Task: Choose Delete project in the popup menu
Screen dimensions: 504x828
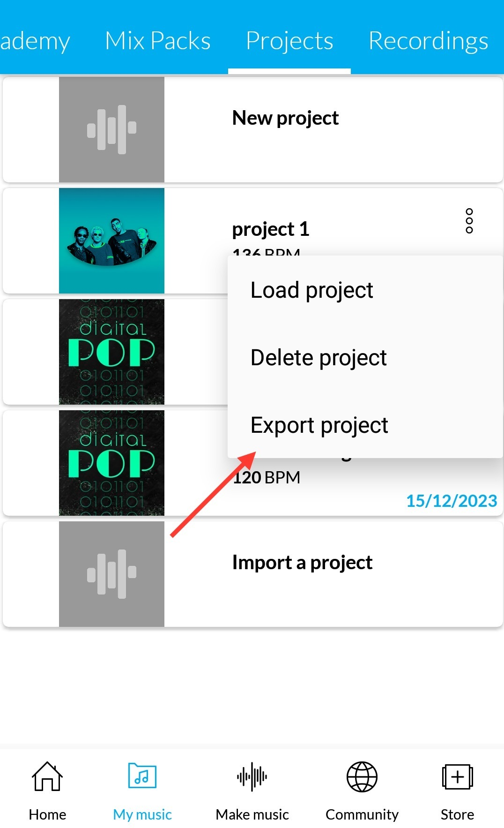Action: [319, 358]
